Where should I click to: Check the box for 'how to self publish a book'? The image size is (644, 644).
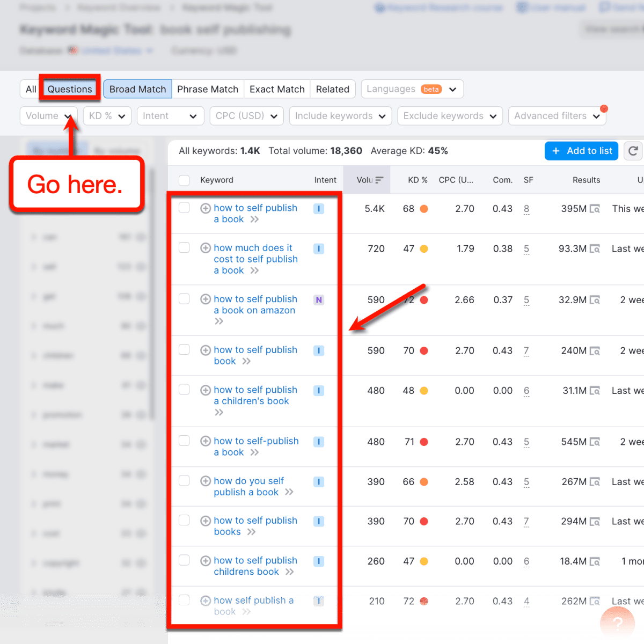click(184, 208)
